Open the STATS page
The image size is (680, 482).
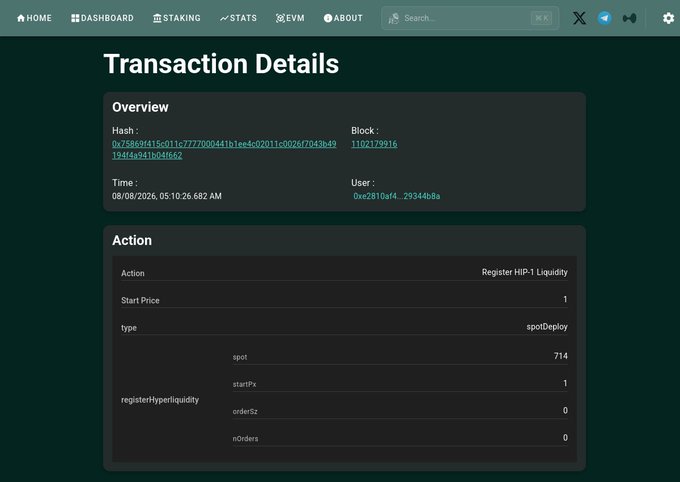[238, 18]
